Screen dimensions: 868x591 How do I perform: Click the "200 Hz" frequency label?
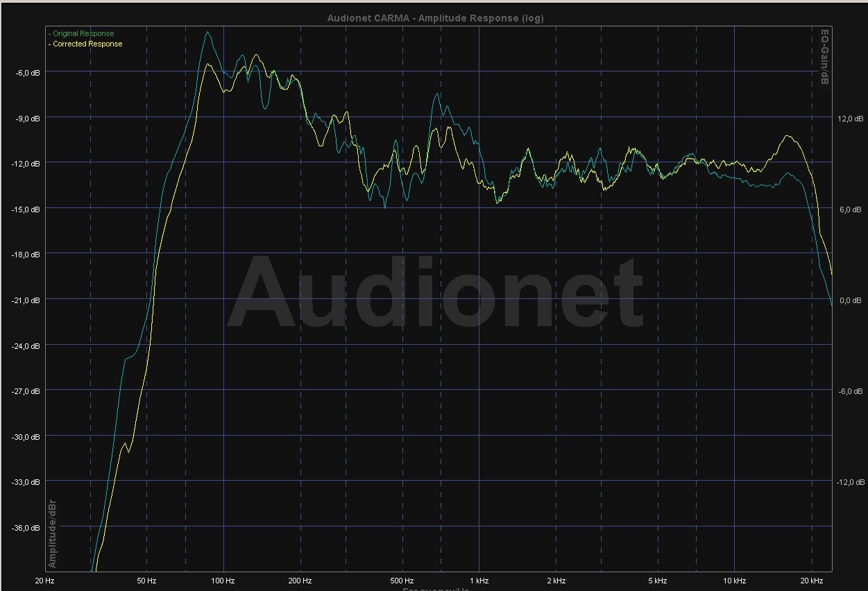coord(300,580)
